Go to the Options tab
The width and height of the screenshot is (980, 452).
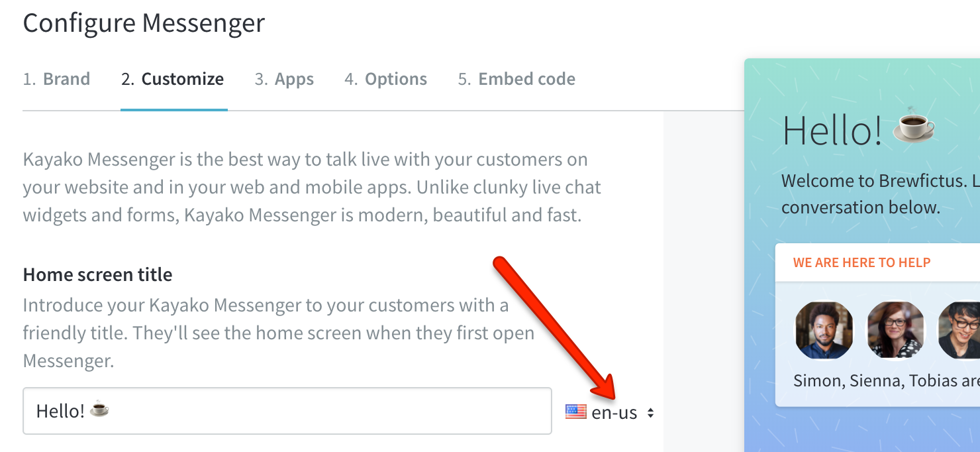click(x=385, y=80)
